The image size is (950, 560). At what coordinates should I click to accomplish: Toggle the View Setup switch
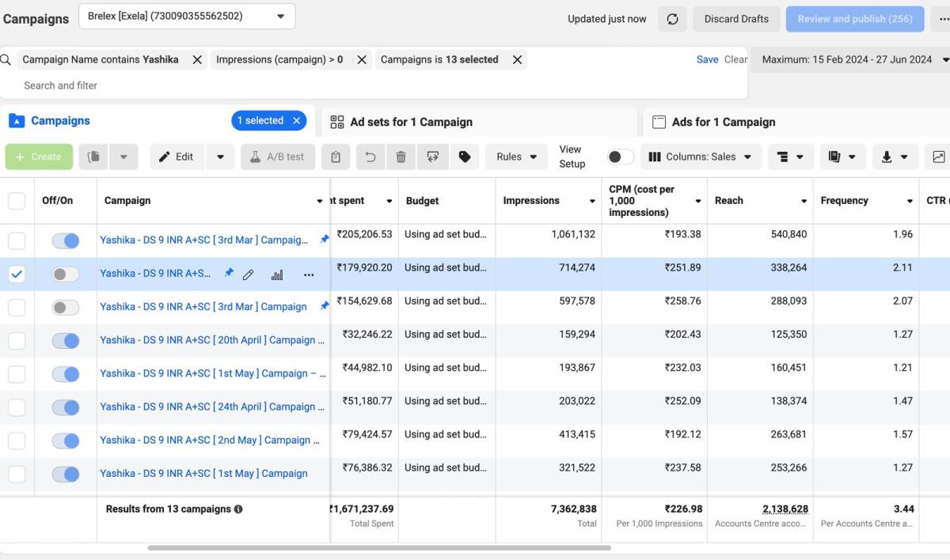click(620, 157)
